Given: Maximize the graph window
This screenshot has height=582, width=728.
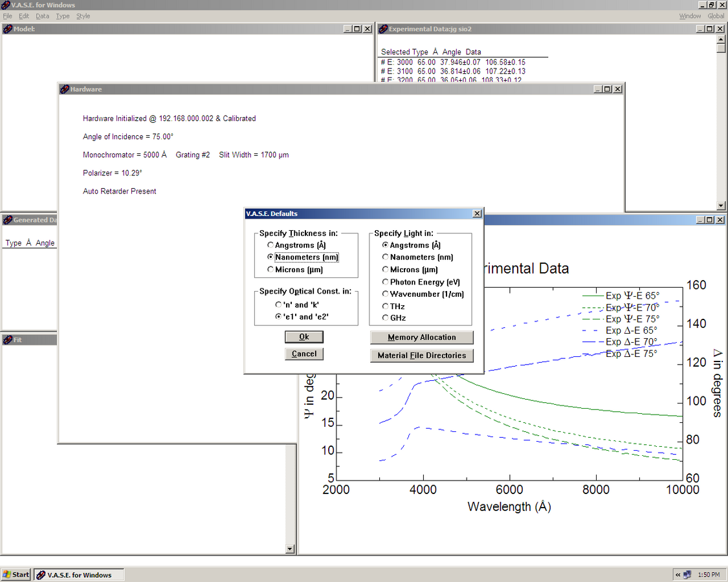Looking at the screenshot, I should point(709,220).
